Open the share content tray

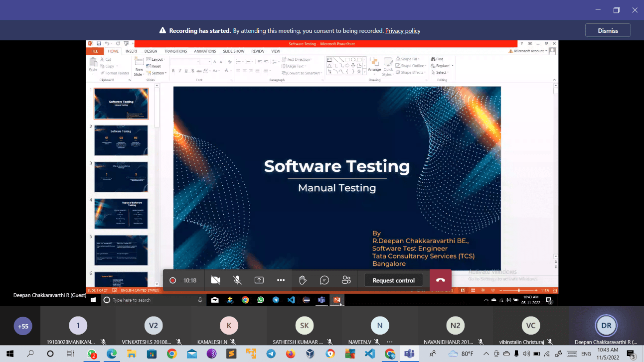259,280
